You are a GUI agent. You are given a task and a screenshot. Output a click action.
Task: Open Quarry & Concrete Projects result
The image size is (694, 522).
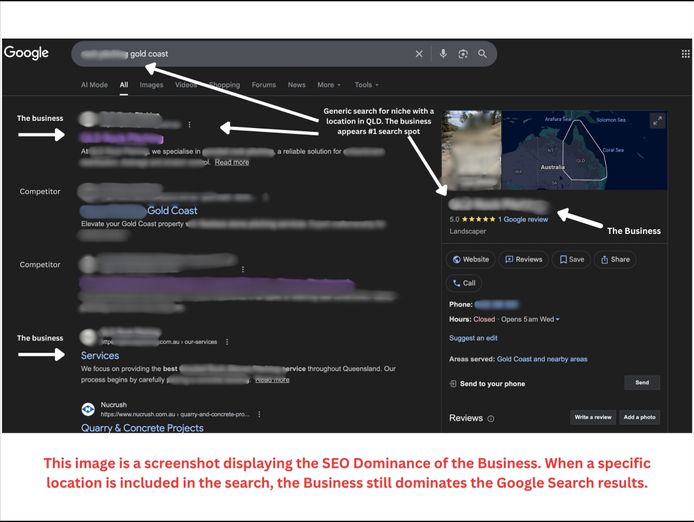(142, 428)
